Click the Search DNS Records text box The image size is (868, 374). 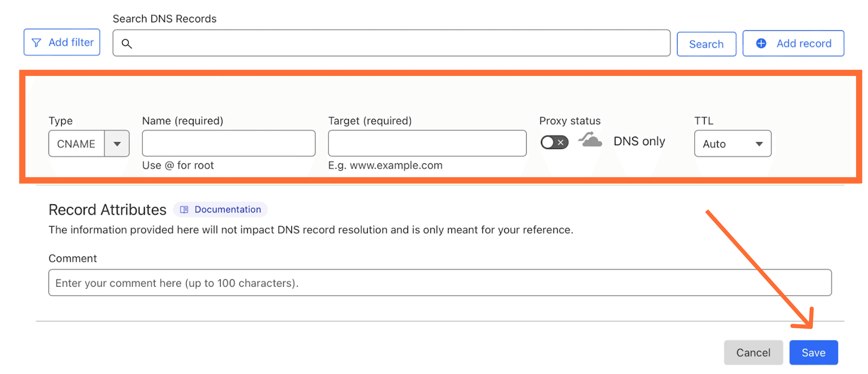point(398,43)
